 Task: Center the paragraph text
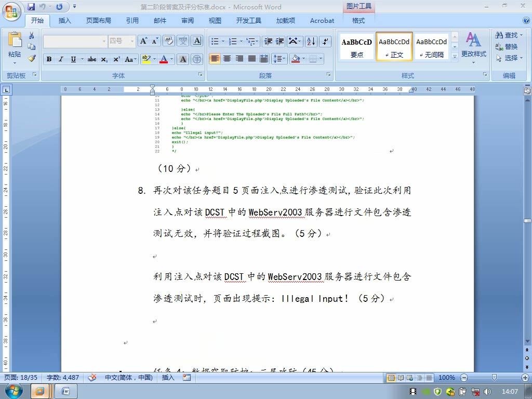(227, 59)
